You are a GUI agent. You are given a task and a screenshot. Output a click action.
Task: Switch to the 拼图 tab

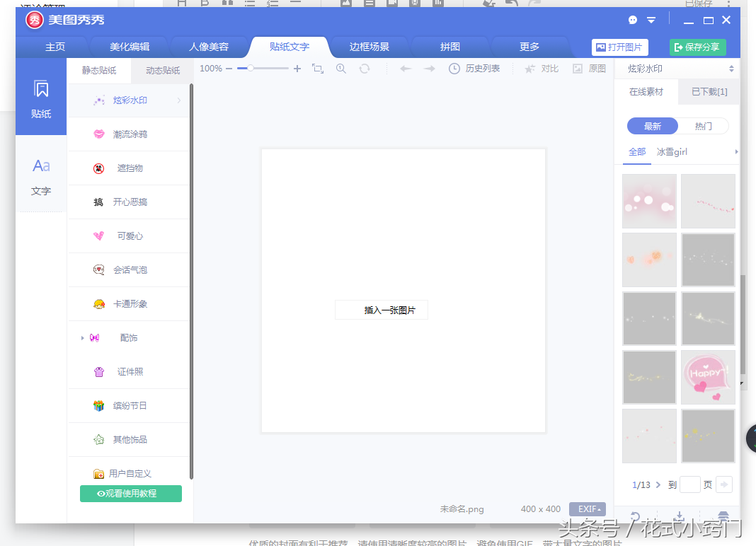pyautogui.click(x=449, y=46)
